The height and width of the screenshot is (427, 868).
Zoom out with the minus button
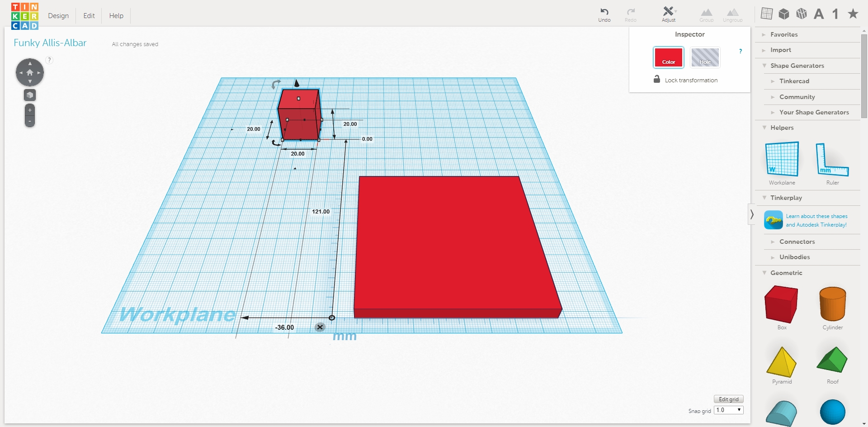point(30,121)
